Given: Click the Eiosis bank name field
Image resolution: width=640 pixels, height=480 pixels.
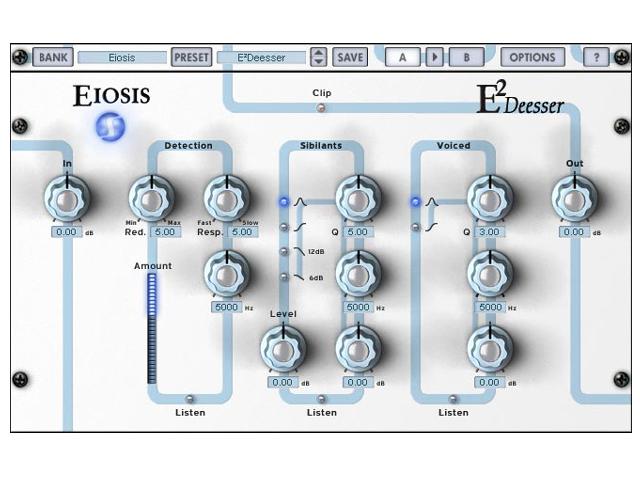Looking at the screenshot, I should tap(122, 58).
